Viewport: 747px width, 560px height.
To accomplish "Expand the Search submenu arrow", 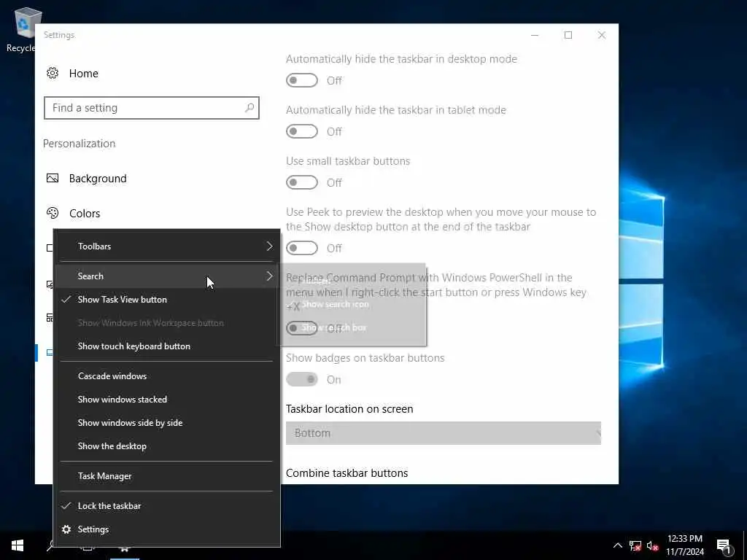I will point(269,276).
